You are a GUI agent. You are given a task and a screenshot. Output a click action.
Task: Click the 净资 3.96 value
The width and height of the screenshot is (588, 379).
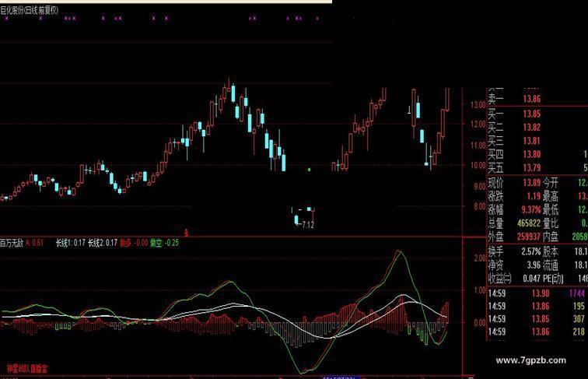coord(534,265)
